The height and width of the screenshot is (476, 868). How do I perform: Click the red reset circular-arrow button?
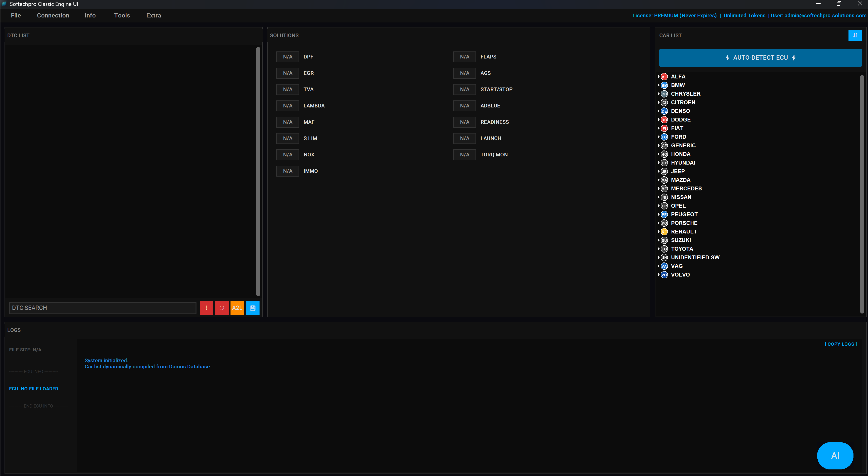[x=222, y=308]
